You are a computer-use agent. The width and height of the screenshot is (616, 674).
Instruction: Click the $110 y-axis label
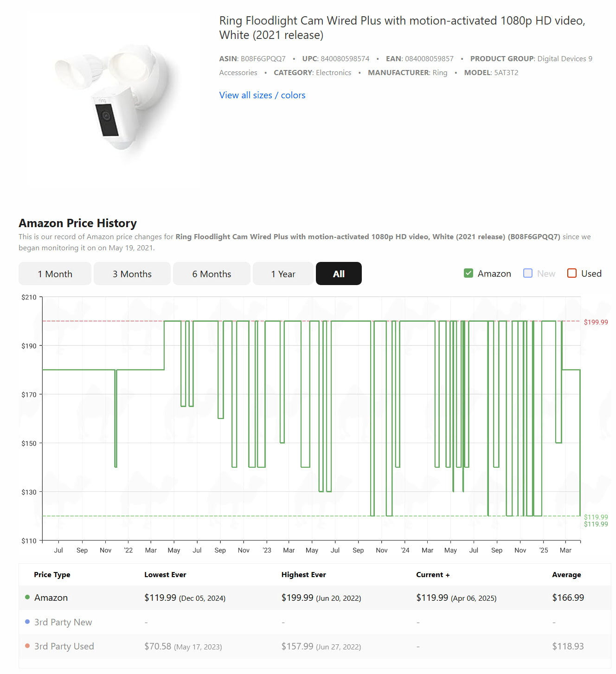click(x=29, y=540)
